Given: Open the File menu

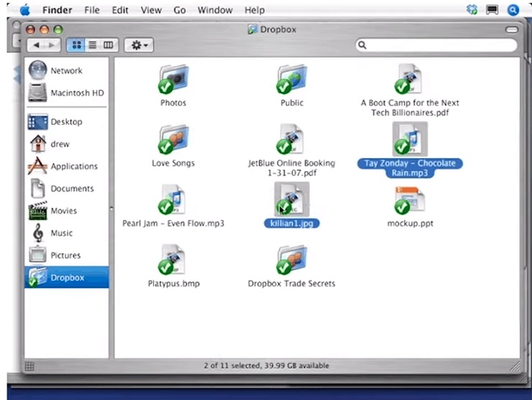Looking at the screenshot, I should pyautogui.click(x=92, y=10).
